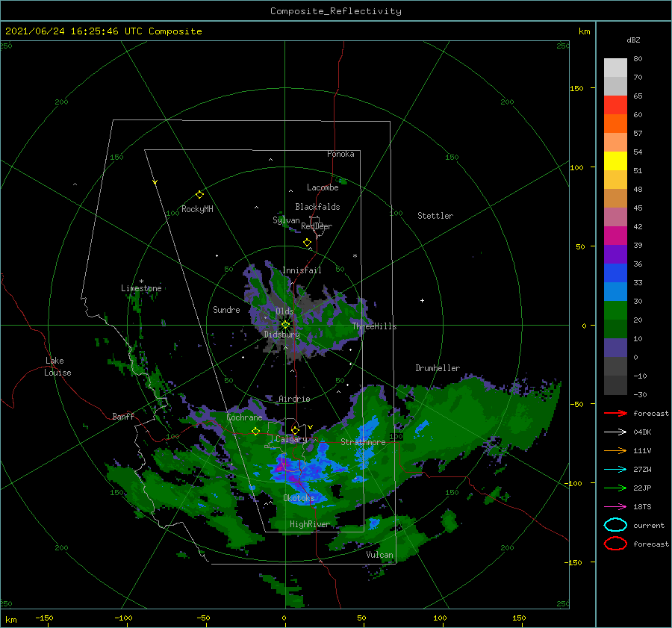Click the 'current' legend label
The image size is (672, 628).
click(649, 525)
